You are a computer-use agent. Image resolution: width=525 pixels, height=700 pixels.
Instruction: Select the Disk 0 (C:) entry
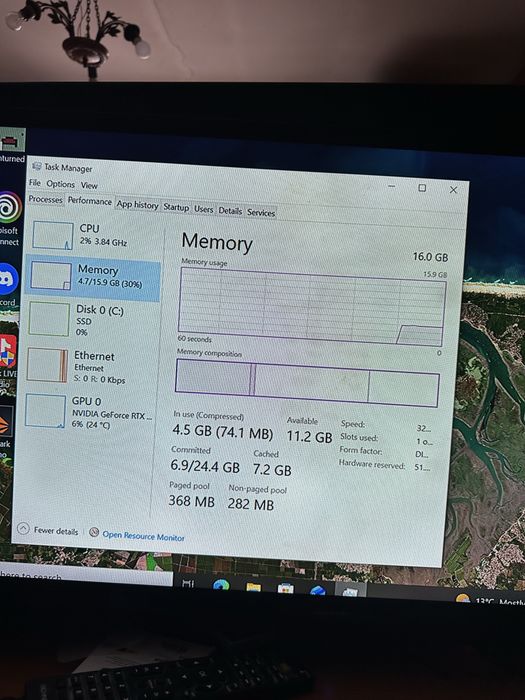coord(92,320)
